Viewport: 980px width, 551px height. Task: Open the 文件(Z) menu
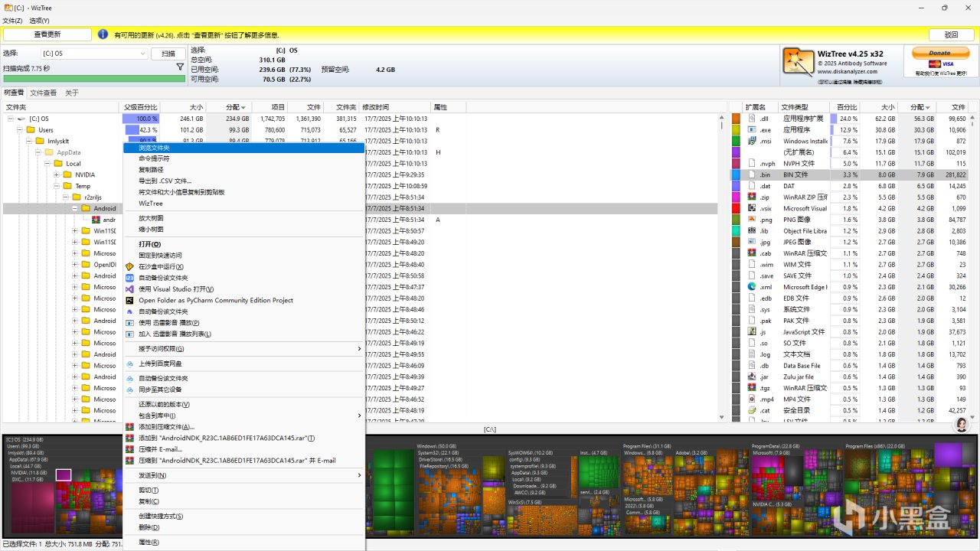click(13, 21)
